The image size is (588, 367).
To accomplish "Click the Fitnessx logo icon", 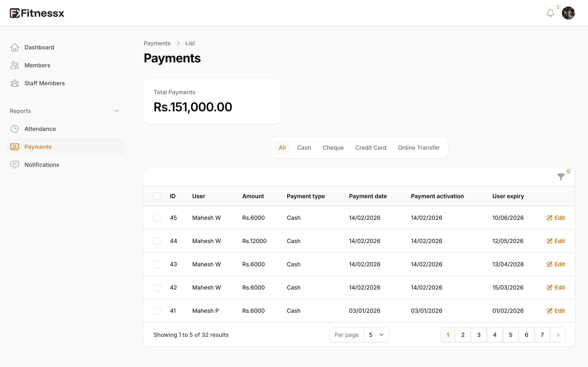I will (x=14, y=13).
